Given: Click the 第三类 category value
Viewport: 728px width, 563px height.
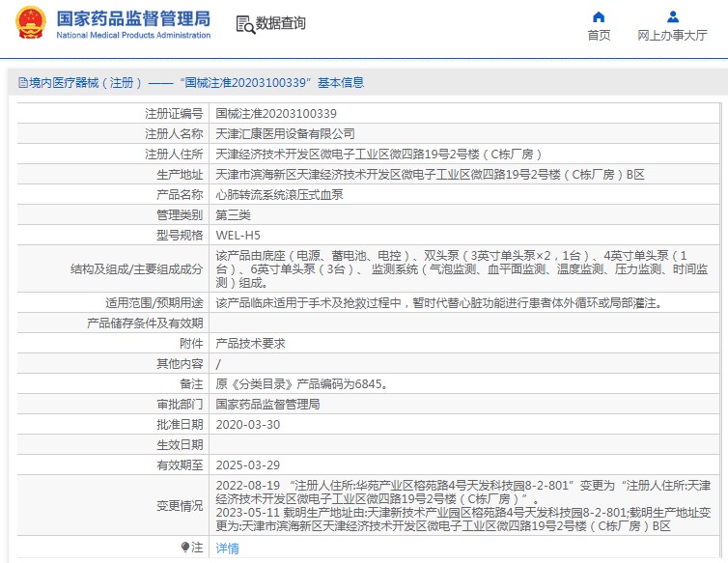Looking at the screenshot, I should (x=233, y=215).
